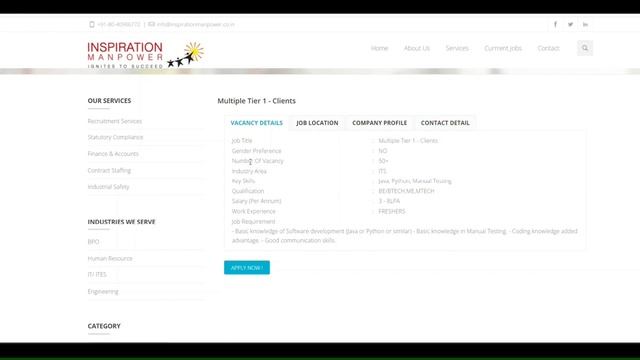640x360 pixels.
Task: Click the phone icon in top bar
Action: (x=92, y=24)
